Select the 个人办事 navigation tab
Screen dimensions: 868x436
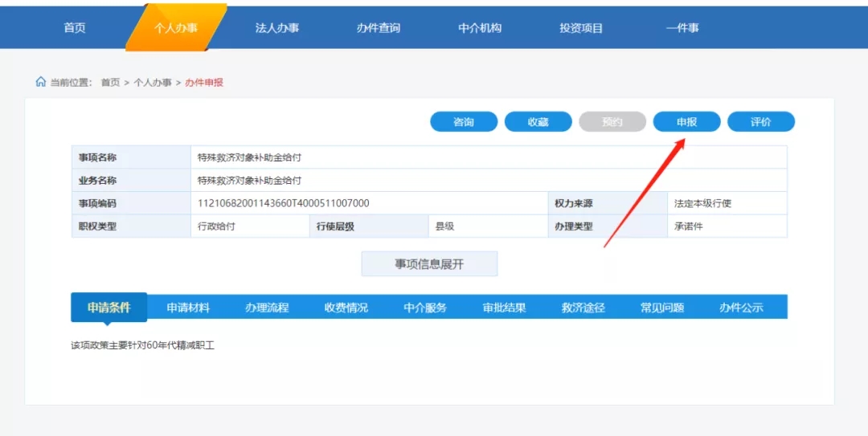click(x=175, y=28)
